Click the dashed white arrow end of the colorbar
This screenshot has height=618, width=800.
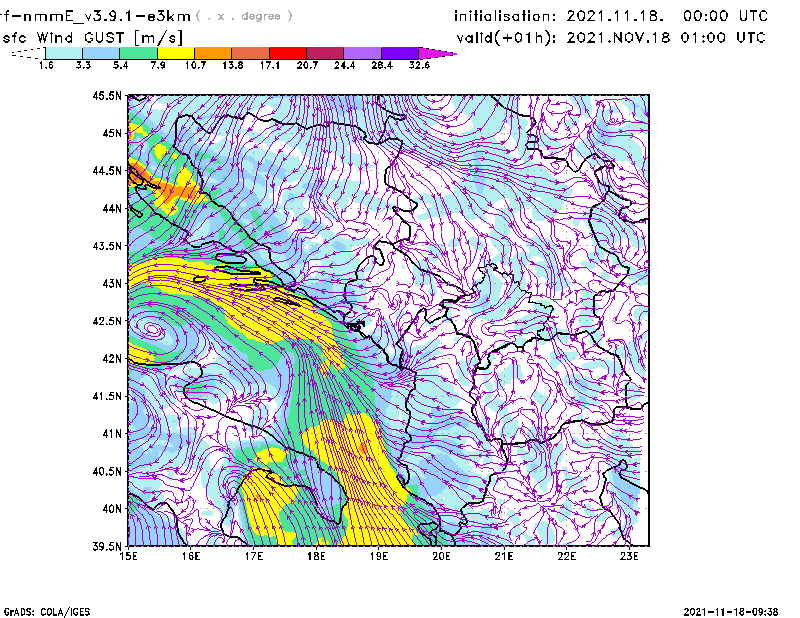coord(28,53)
